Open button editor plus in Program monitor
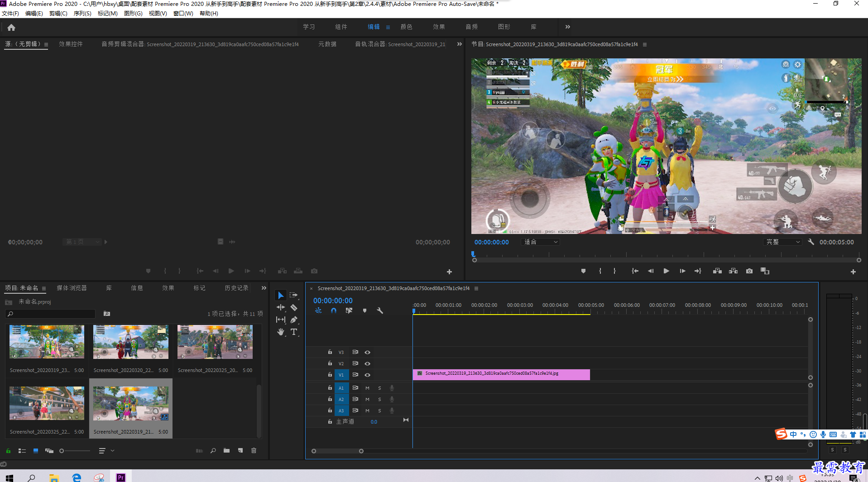868x482 pixels. (853, 272)
